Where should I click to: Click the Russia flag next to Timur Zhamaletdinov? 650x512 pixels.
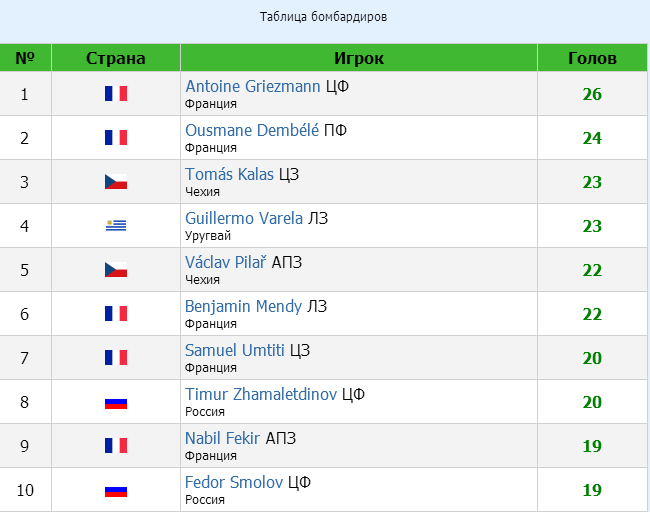tap(116, 403)
